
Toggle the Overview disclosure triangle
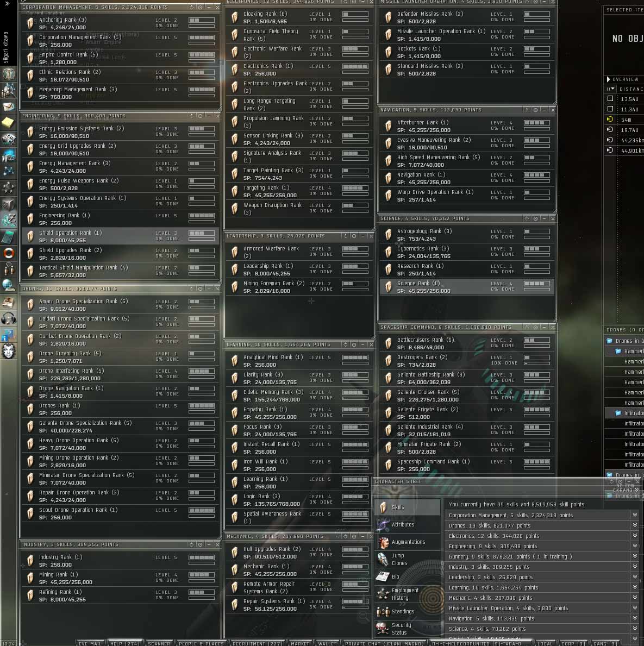[x=608, y=79]
